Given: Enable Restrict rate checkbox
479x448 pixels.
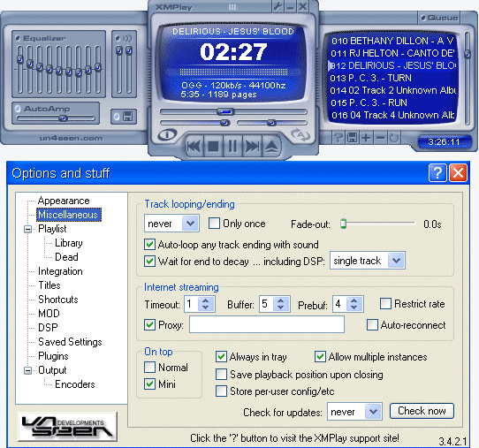Looking at the screenshot, I should click(x=385, y=304).
